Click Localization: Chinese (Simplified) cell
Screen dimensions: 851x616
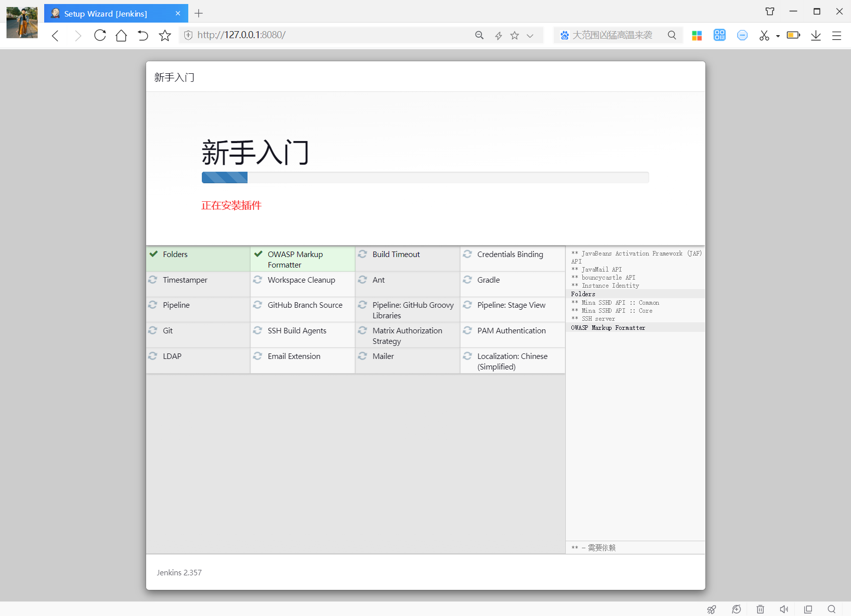point(513,360)
